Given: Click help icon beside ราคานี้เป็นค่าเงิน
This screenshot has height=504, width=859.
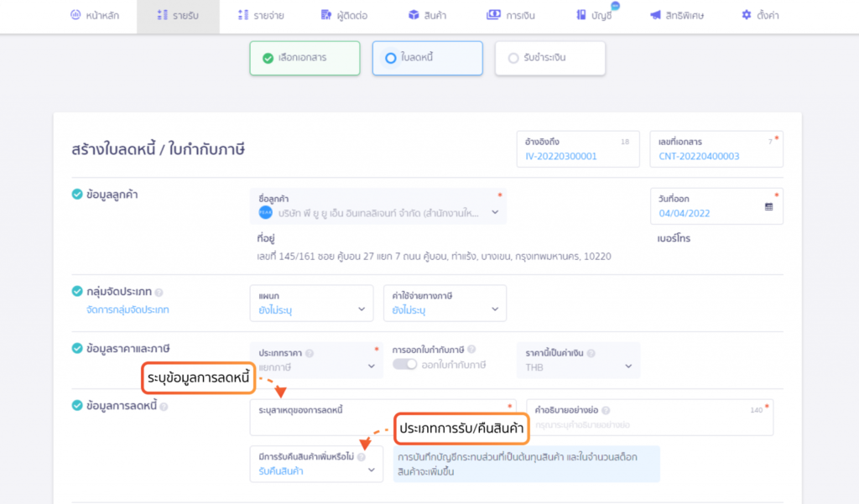Looking at the screenshot, I should pyautogui.click(x=591, y=353).
